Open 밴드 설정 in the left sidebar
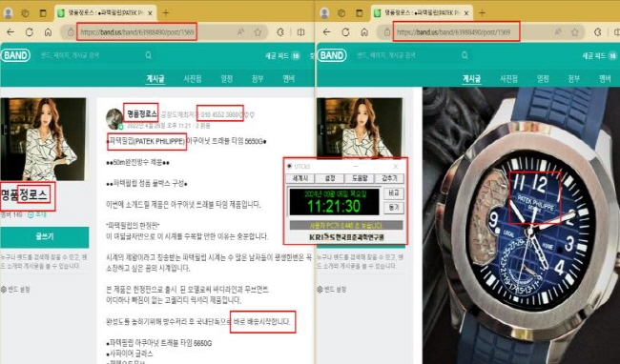 (15, 290)
